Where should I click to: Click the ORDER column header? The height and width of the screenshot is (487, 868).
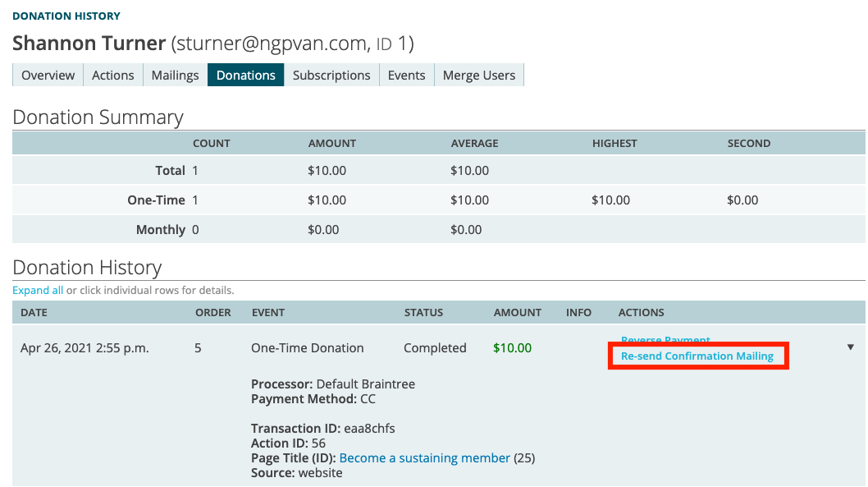pos(213,312)
